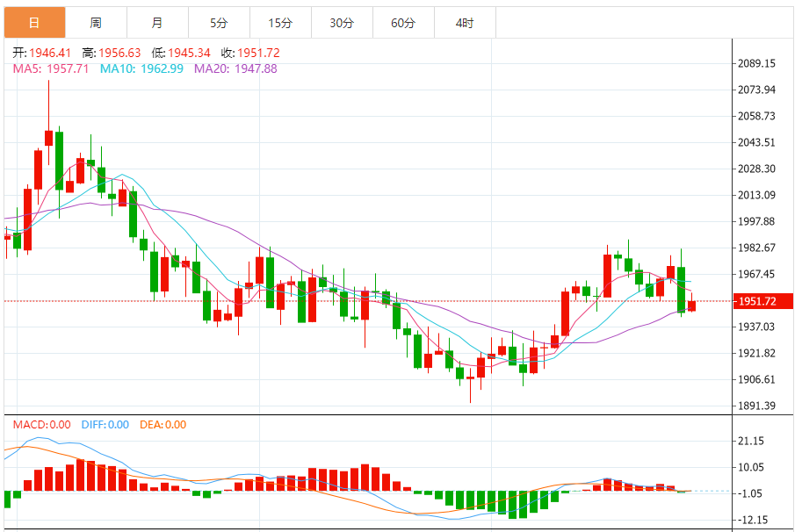Click the 1967.45 price axis label
Viewport: 802px width, 532px height.
click(756, 274)
